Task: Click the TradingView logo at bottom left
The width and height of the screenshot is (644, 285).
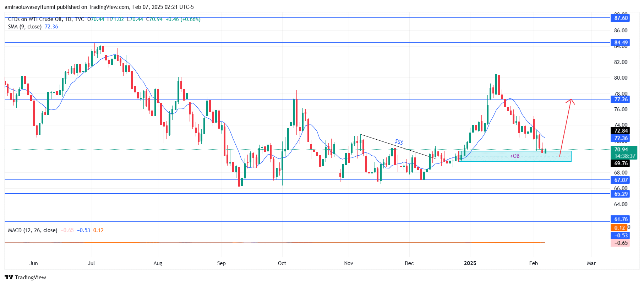Action: (x=25, y=277)
